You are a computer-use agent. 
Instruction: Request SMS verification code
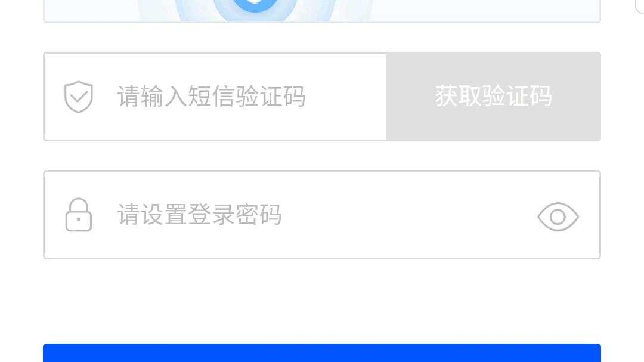493,97
